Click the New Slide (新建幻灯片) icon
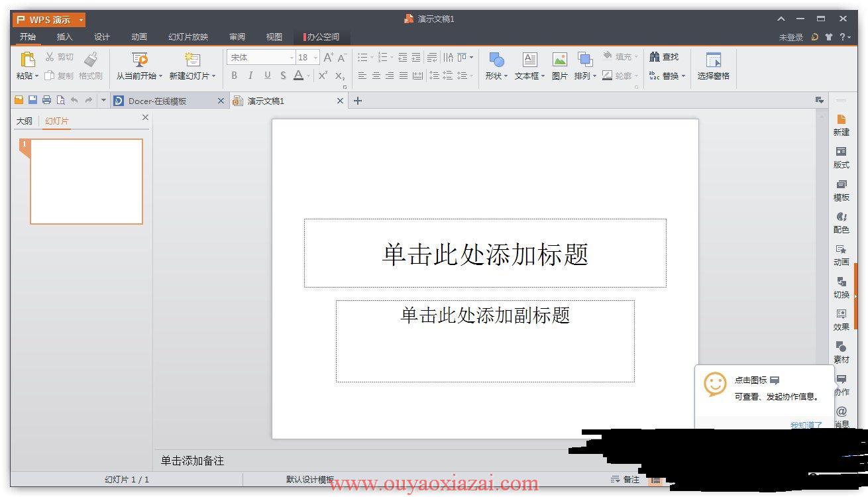This screenshot has height=497, width=868. click(192, 60)
